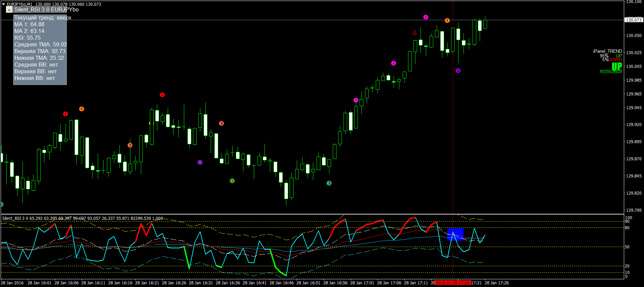Click the 130.050 price scale label
This screenshot has height=287, width=644.
point(634,36)
